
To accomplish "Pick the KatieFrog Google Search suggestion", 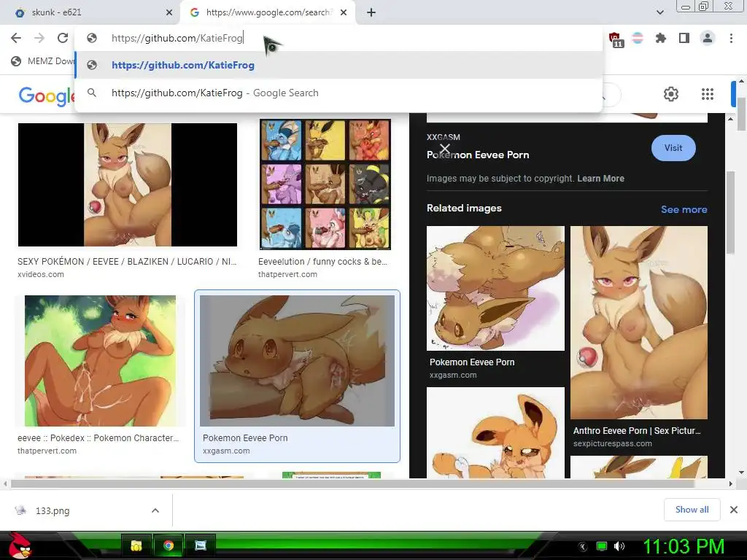I will 338,93.
